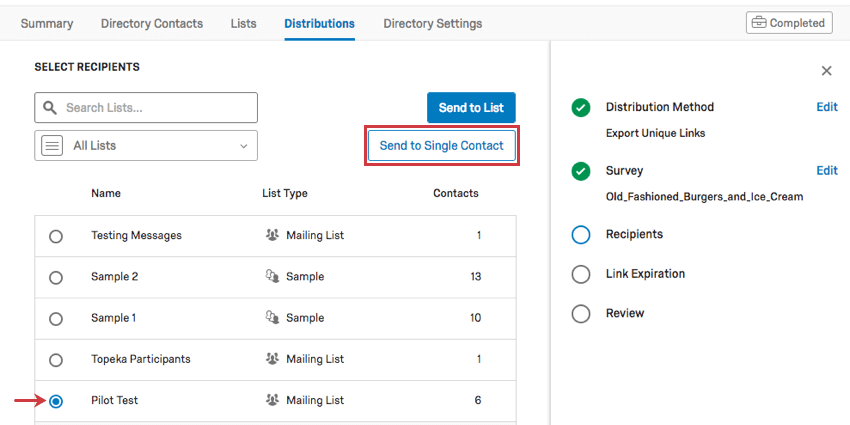The width and height of the screenshot is (850, 425).
Task: Click the Link Expiration step circle
Action: point(581,274)
